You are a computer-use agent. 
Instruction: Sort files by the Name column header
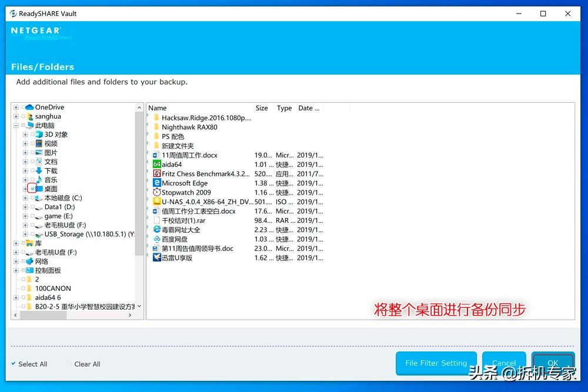click(200, 108)
